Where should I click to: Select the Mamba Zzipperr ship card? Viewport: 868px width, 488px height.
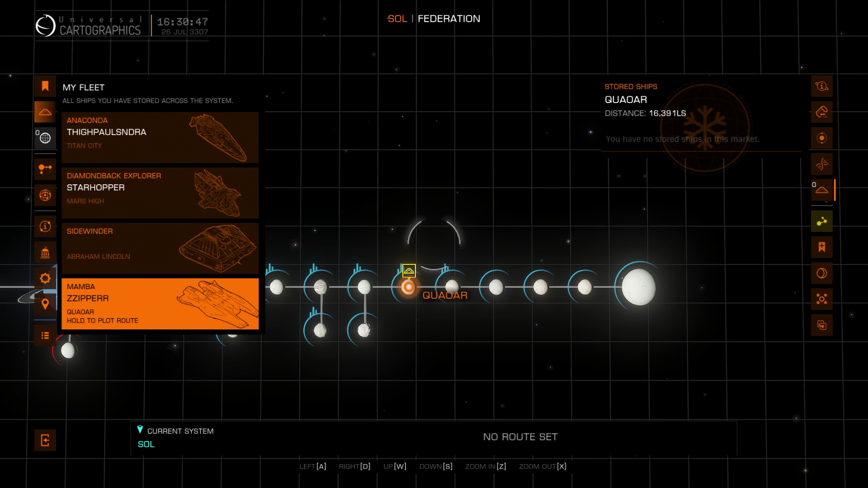(x=160, y=304)
